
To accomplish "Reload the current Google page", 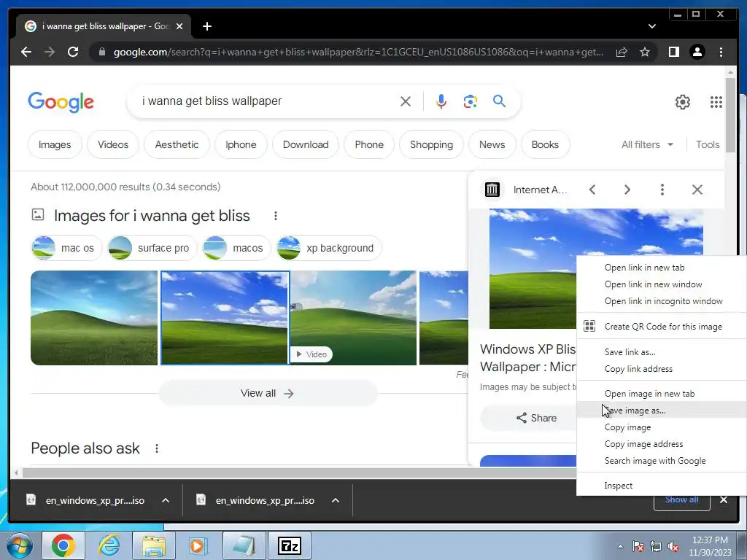I will 73,52.
